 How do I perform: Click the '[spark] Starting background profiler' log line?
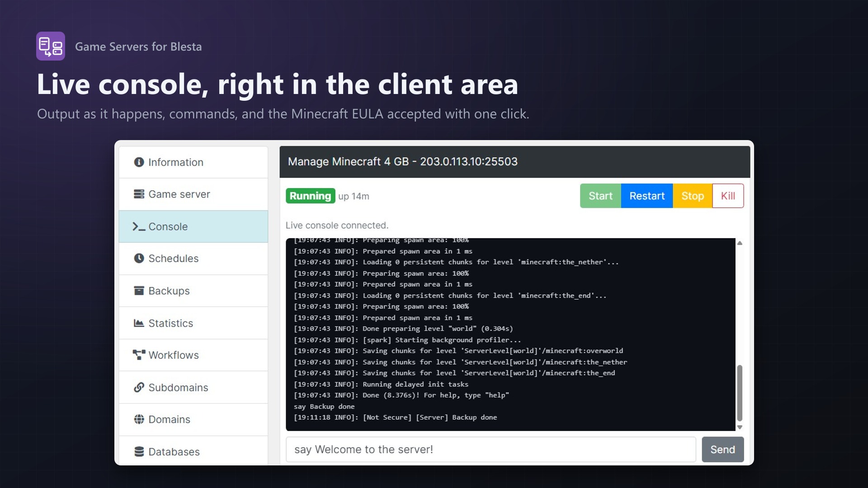(x=407, y=340)
